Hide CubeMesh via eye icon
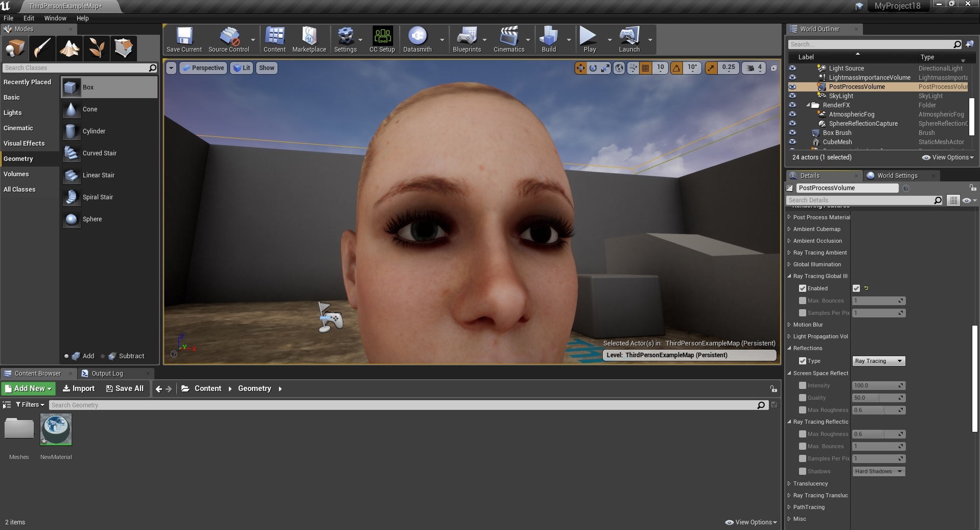Image resolution: width=980 pixels, height=530 pixels. pyautogui.click(x=792, y=142)
